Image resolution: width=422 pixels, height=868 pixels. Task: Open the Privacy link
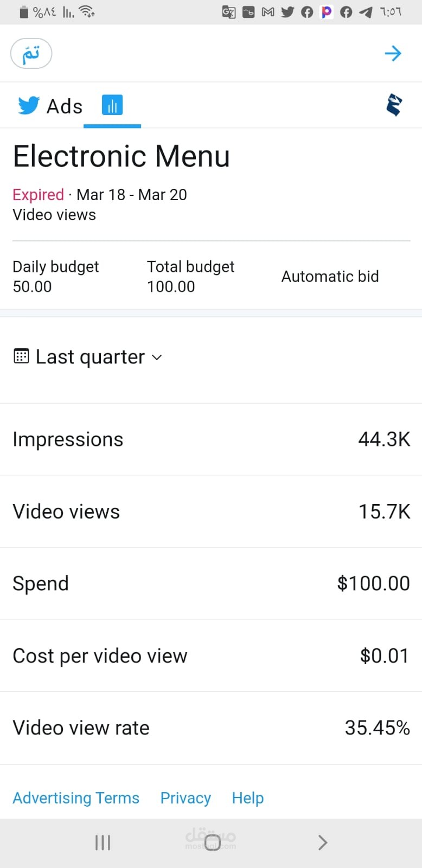click(x=186, y=798)
